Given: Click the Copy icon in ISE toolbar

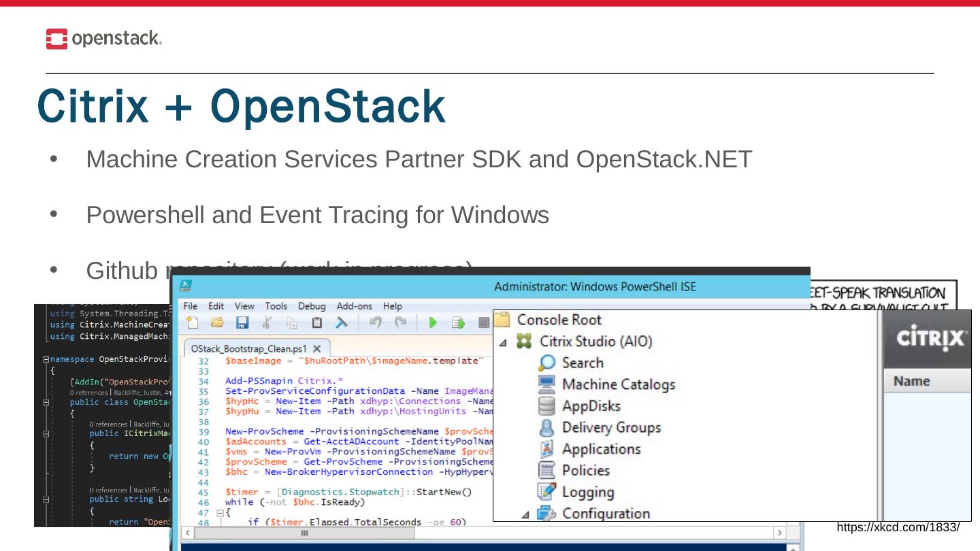Looking at the screenshot, I should click(x=291, y=324).
